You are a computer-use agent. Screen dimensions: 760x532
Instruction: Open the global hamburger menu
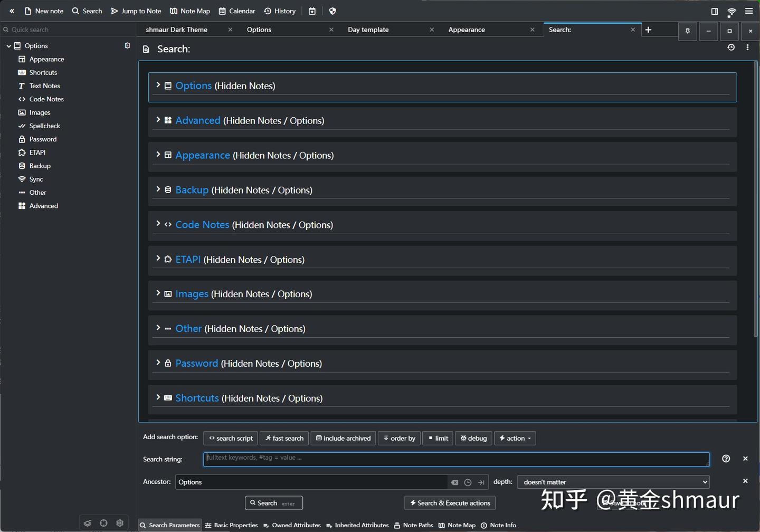click(x=749, y=11)
